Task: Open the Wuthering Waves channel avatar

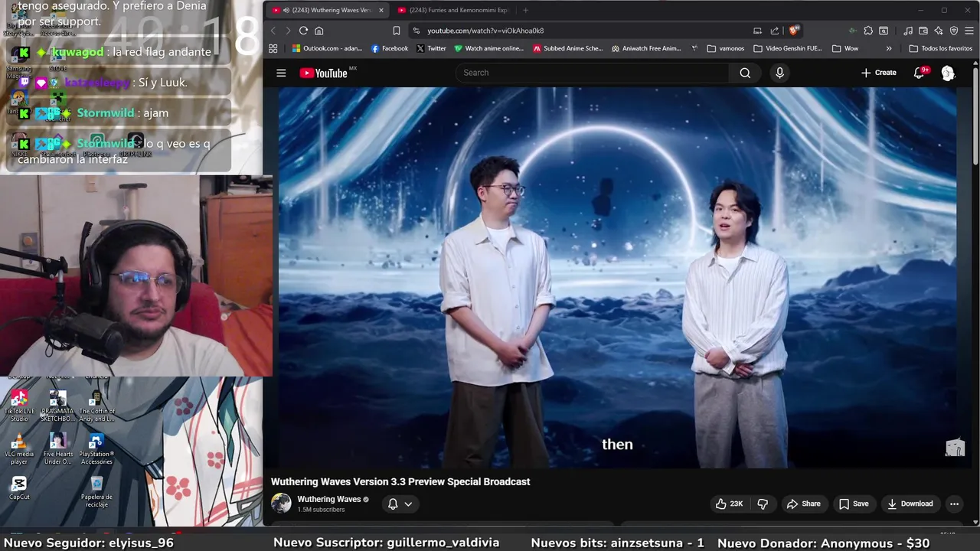Action: 281,503
